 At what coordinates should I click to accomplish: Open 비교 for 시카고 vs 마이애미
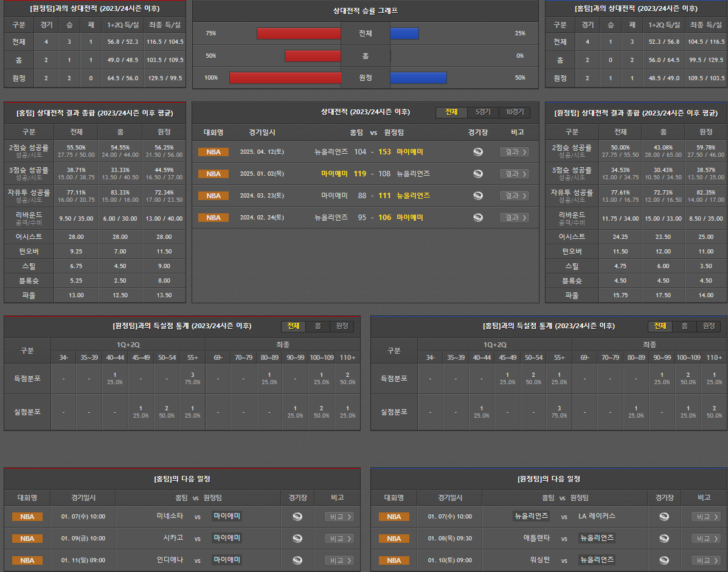point(339,539)
